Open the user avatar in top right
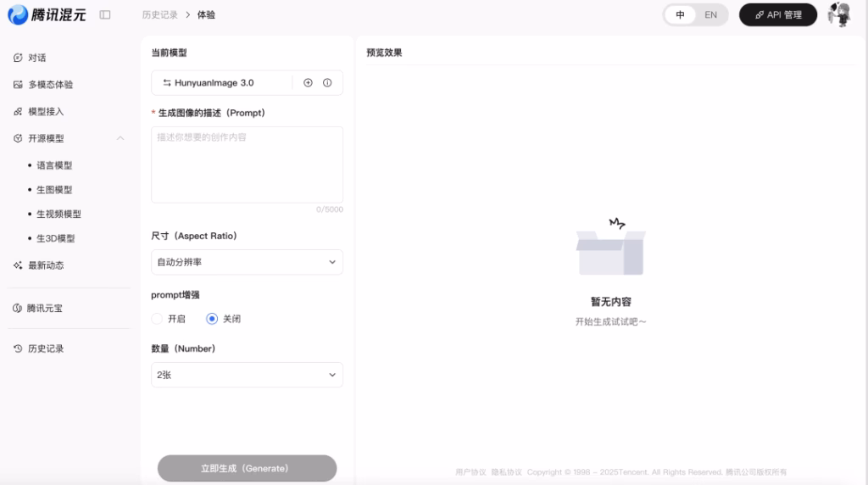868x485 pixels. click(x=838, y=14)
